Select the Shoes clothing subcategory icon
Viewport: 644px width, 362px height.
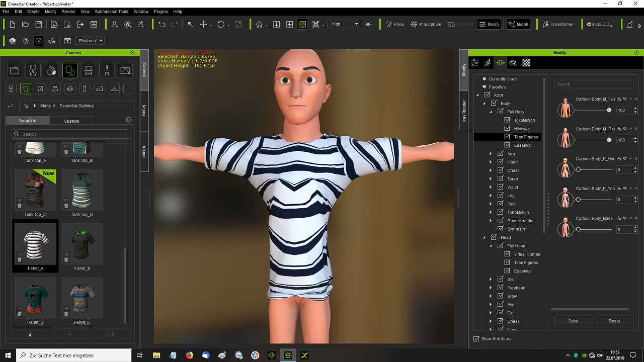pos(100,89)
